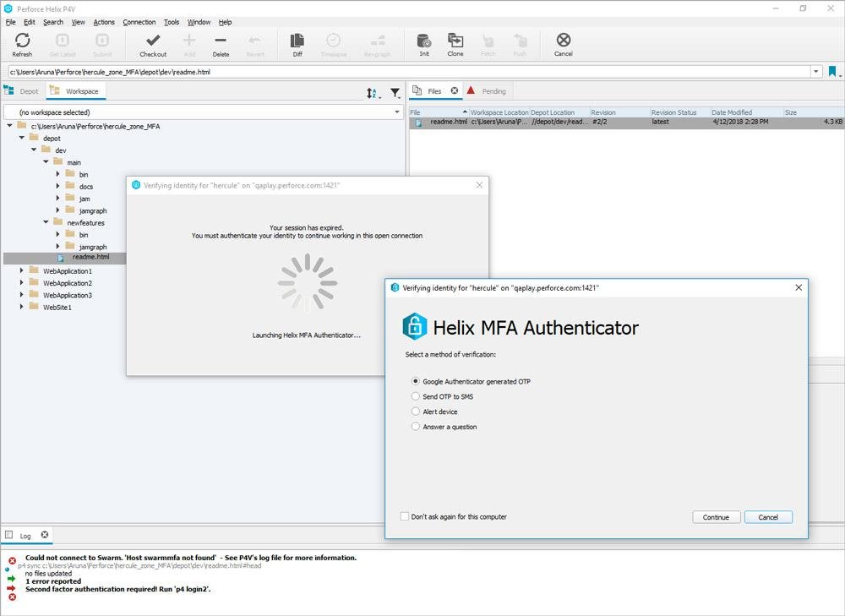The image size is (845, 616).
Task: Click the Diff toolbar icon
Action: [297, 41]
